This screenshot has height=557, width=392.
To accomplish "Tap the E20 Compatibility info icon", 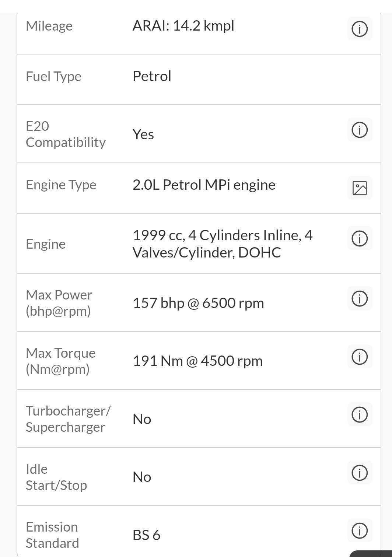I will pyautogui.click(x=360, y=130).
